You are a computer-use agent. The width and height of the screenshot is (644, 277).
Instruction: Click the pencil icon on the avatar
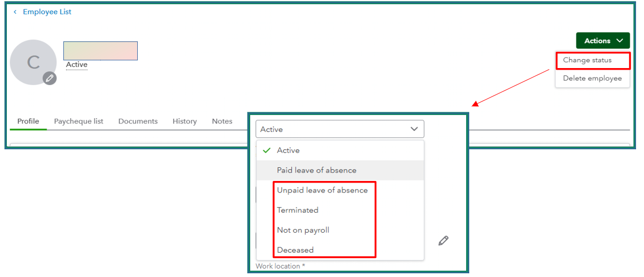(50, 78)
